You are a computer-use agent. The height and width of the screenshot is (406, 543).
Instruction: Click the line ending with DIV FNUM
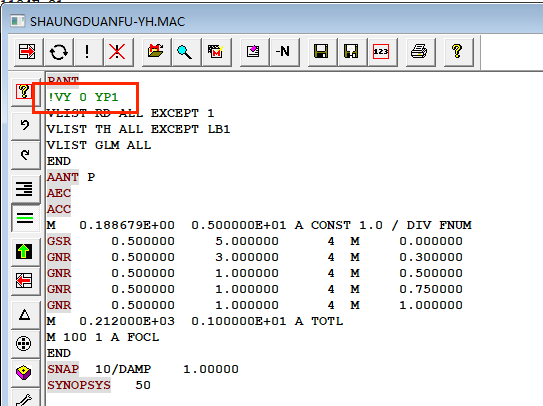(x=259, y=225)
